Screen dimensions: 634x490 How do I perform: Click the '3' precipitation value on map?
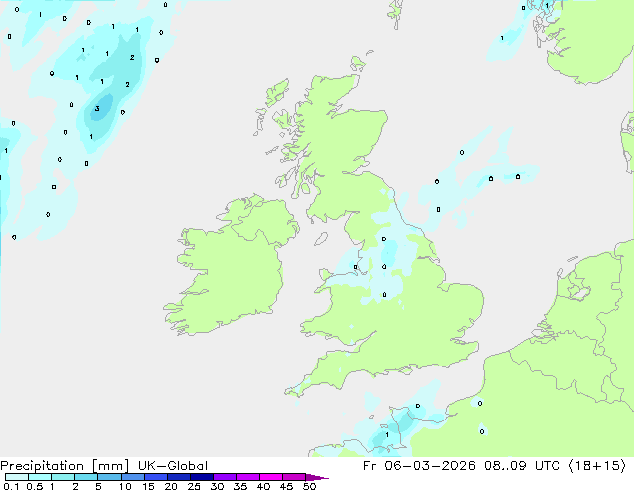(97, 108)
